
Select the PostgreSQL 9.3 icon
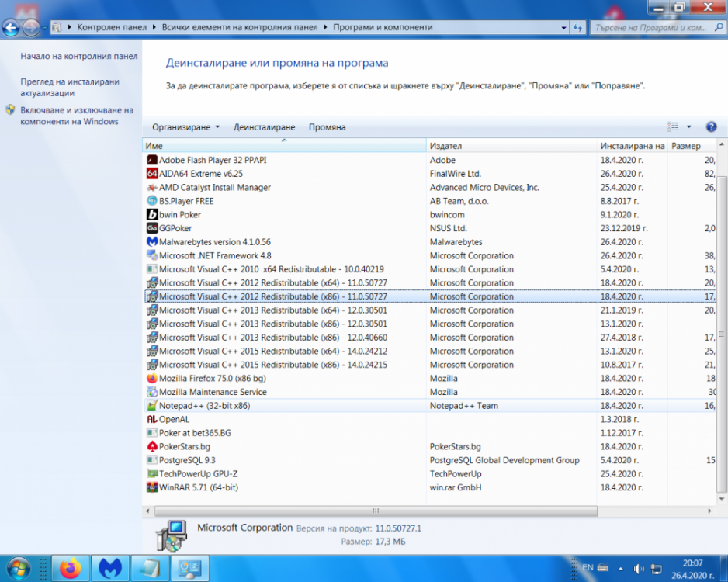(x=152, y=460)
